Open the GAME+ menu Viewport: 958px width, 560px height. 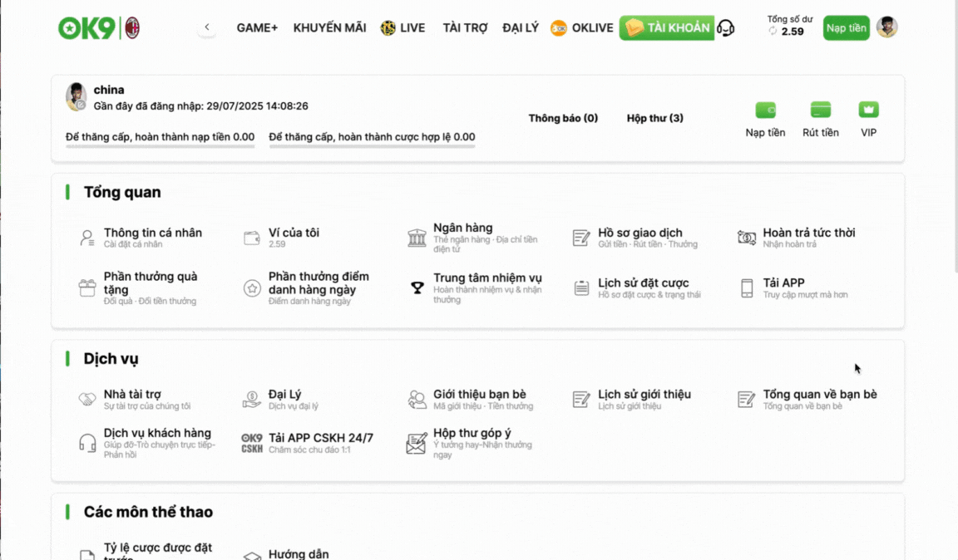tap(257, 28)
